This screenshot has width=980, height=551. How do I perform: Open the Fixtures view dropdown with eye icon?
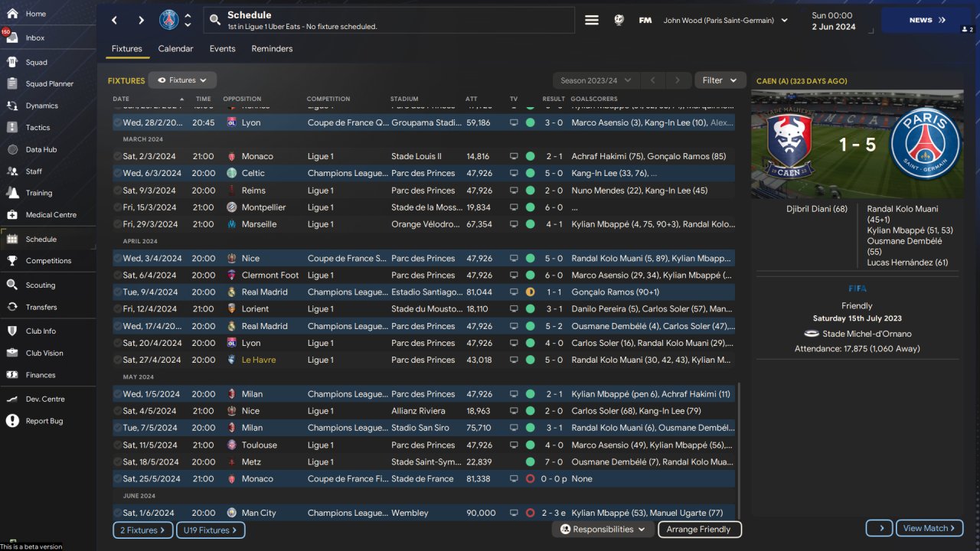(x=182, y=80)
